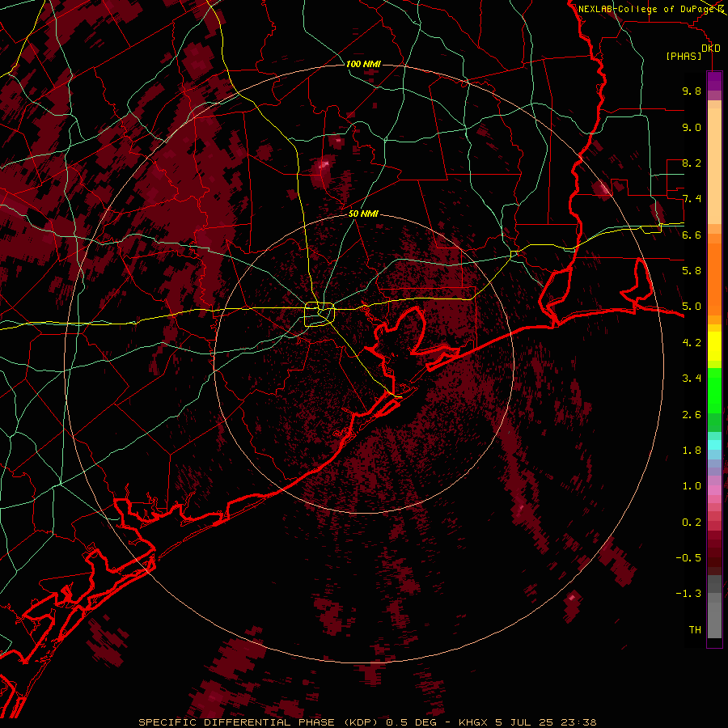Screen dimensions: 728x728
Task: Click the 0.2 value on the scale
Action: [x=692, y=522]
